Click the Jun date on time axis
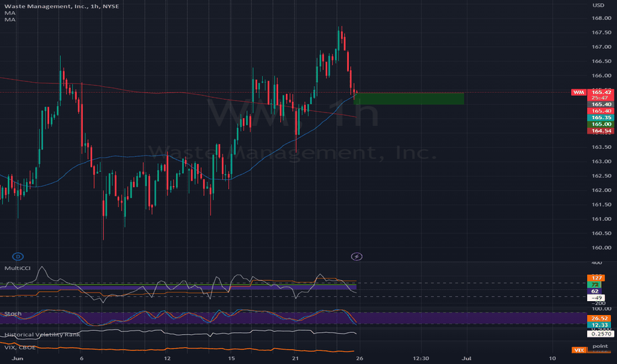 tap(17, 359)
